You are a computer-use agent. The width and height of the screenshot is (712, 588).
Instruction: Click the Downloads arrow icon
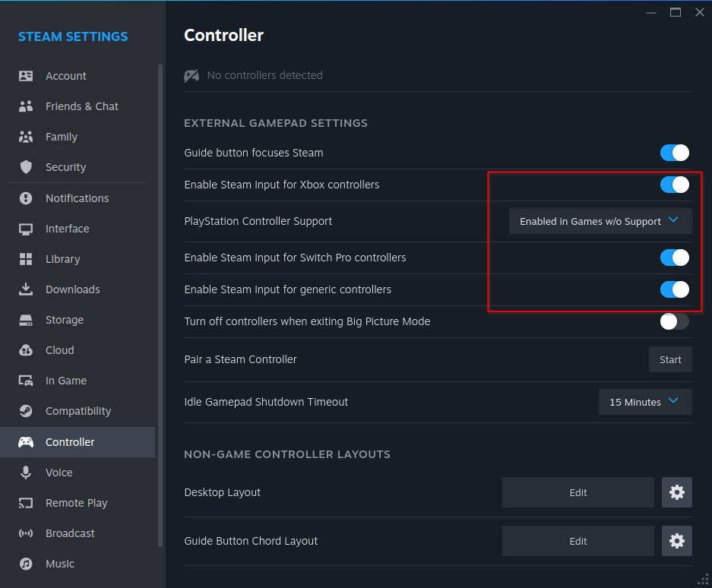pyautogui.click(x=26, y=289)
